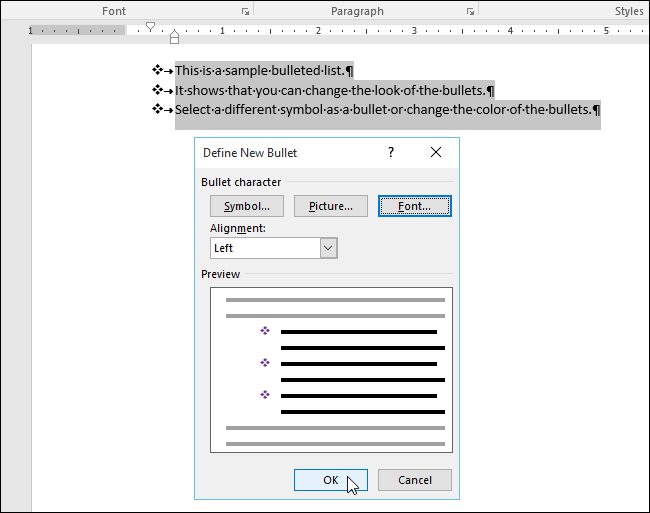Screen dimensions: 650x513
Task: Click the help question mark in dialog
Action: pos(391,152)
